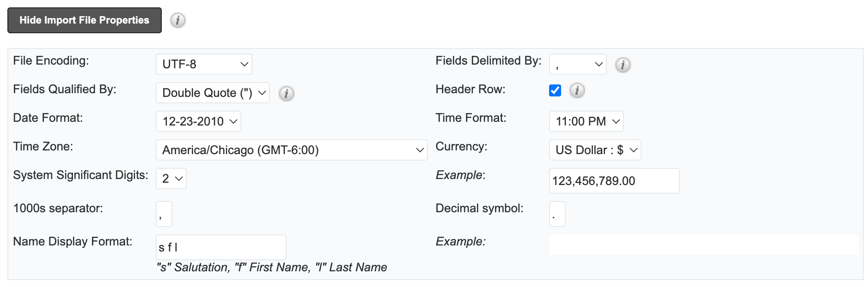868x287 pixels.
Task: Open the Time Zone dropdown
Action: (x=291, y=149)
